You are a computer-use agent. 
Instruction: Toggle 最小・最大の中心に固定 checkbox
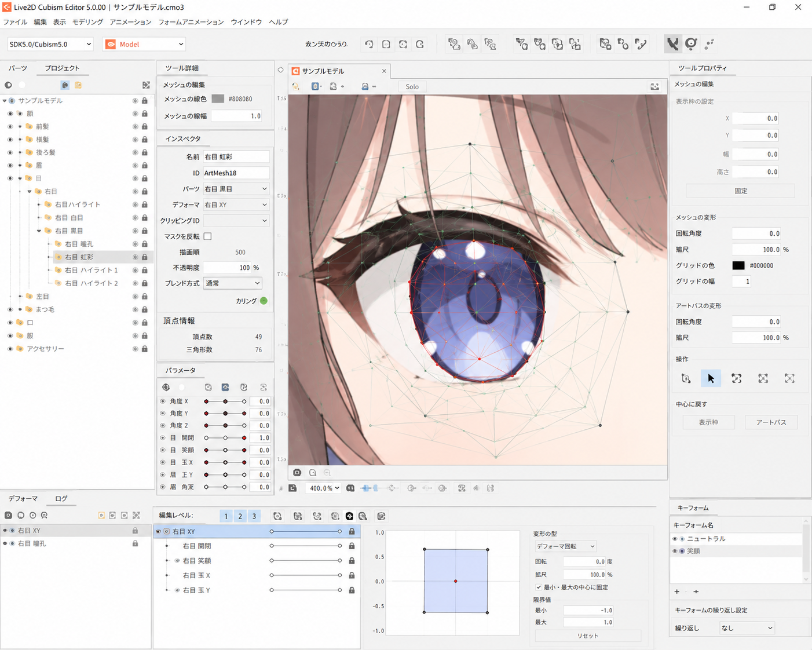(x=539, y=587)
